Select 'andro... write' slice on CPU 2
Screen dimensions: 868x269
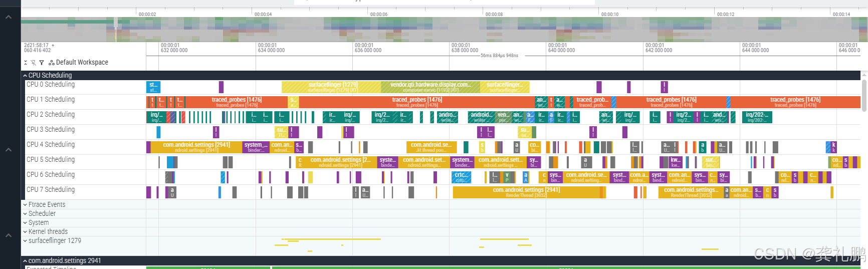click(x=447, y=117)
